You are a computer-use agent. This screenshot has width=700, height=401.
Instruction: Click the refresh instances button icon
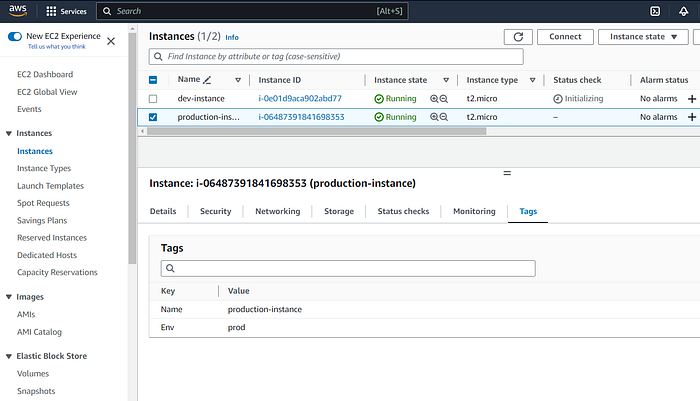pos(518,37)
